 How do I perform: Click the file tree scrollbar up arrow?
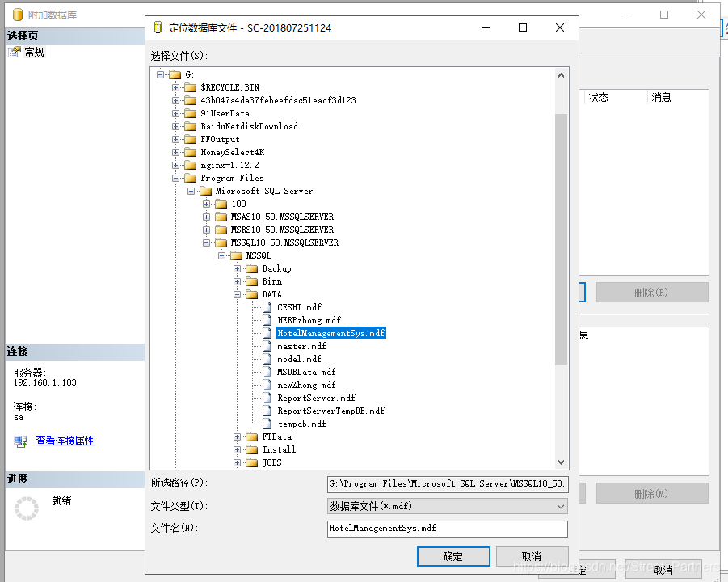pos(562,75)
